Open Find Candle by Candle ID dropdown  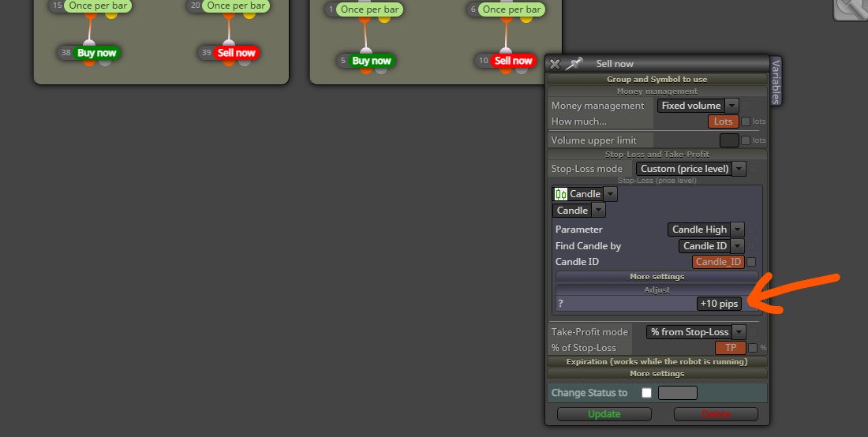(711, 246)
